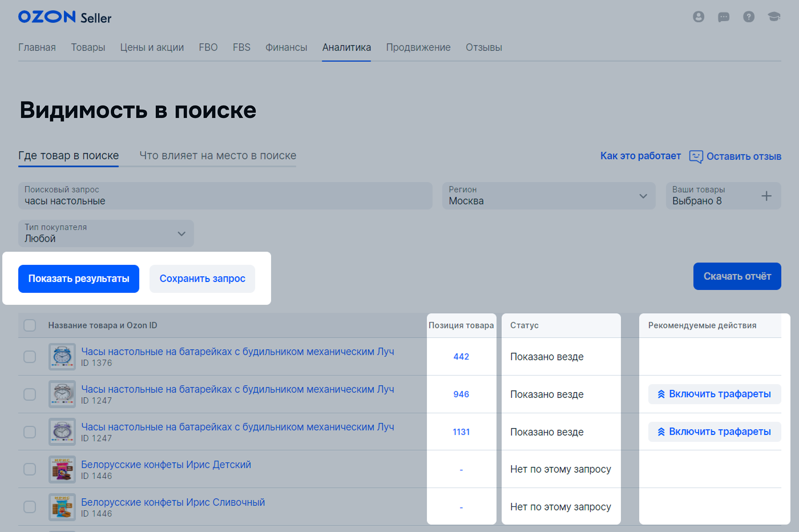Screen dimensions: 799x532
Task: Click the Поисковый запрос search field
Action: 225,196
